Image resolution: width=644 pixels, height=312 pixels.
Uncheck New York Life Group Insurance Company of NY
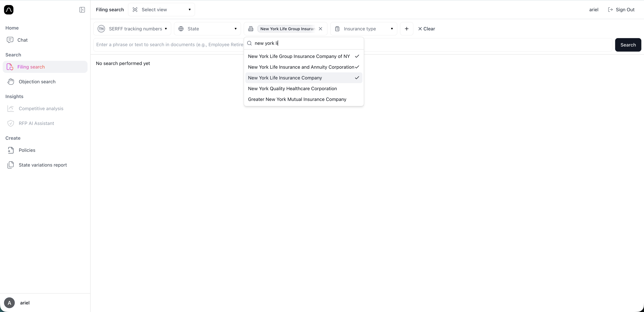(299, 56)
